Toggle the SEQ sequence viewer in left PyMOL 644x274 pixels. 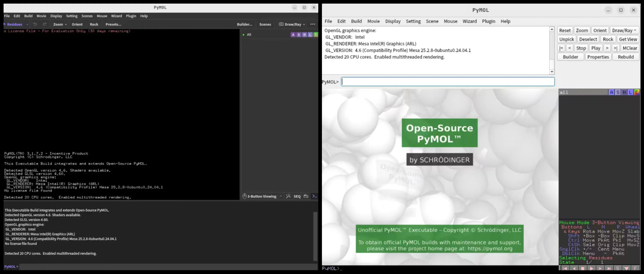tap(297, 196)
